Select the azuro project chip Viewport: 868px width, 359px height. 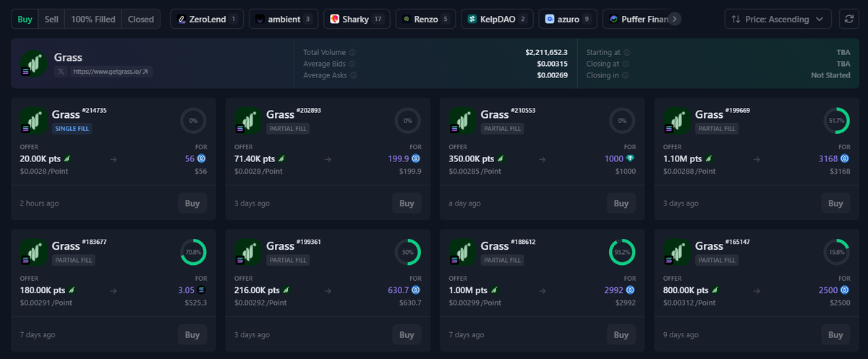[x=568, y=20]
